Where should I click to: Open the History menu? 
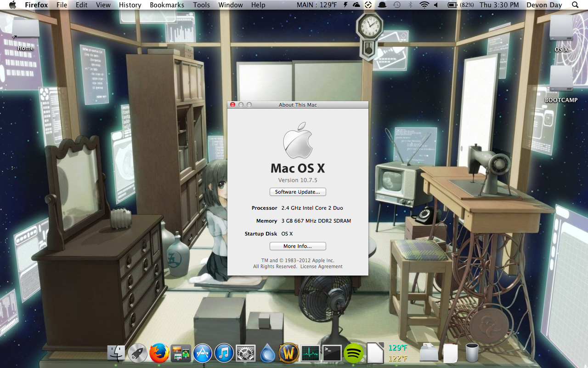(130, 5)
